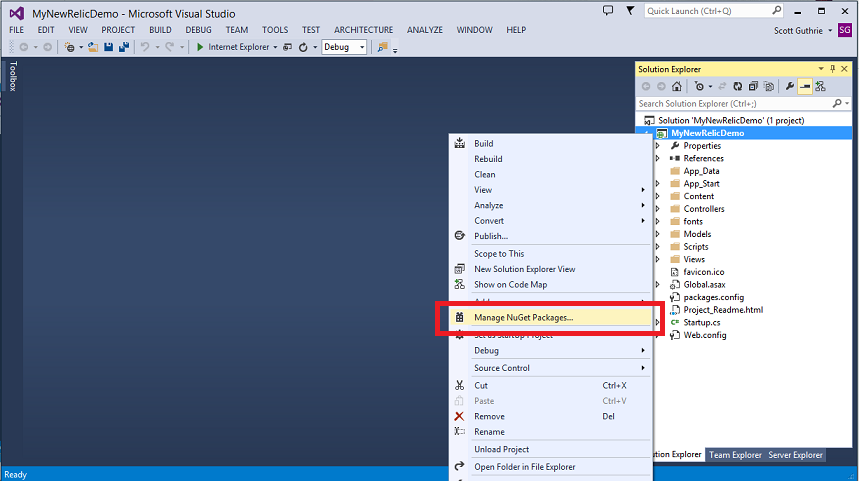Click the Find in Files toolbar icon
Screen dimensions: 859x481
(x=382, y=47)
